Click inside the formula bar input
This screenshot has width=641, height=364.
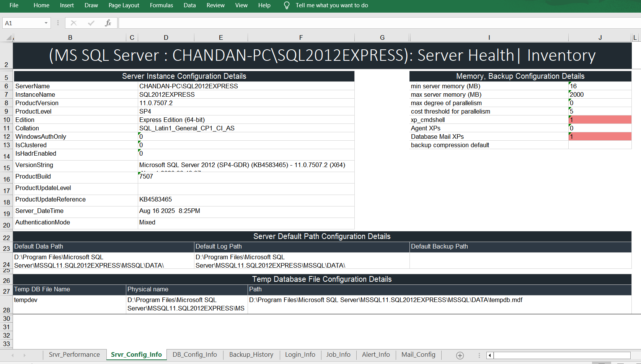tap(379, 23)
